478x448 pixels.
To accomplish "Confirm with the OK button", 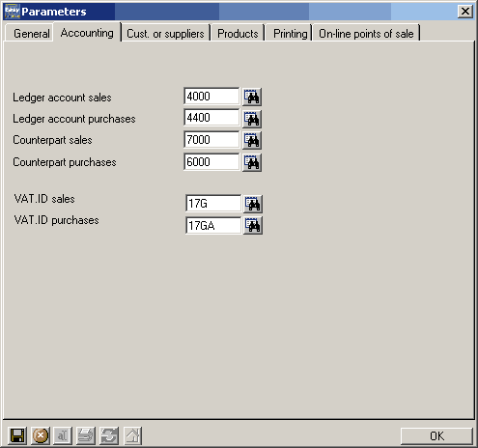I will pos(436,436).
